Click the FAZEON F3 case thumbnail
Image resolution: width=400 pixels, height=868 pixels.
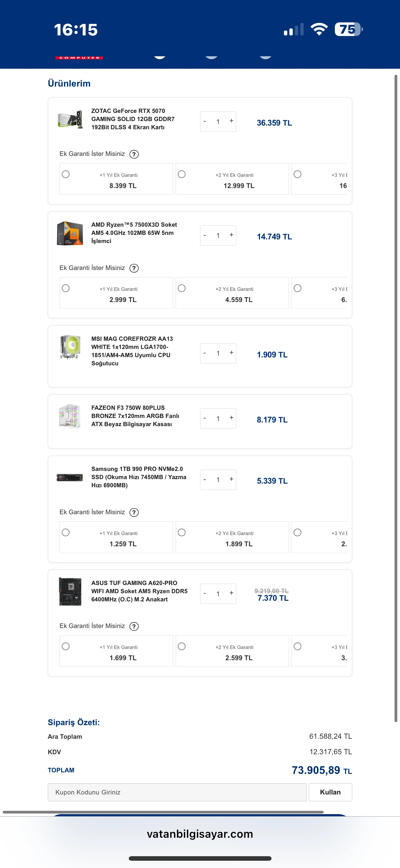[x=70, y=416]
